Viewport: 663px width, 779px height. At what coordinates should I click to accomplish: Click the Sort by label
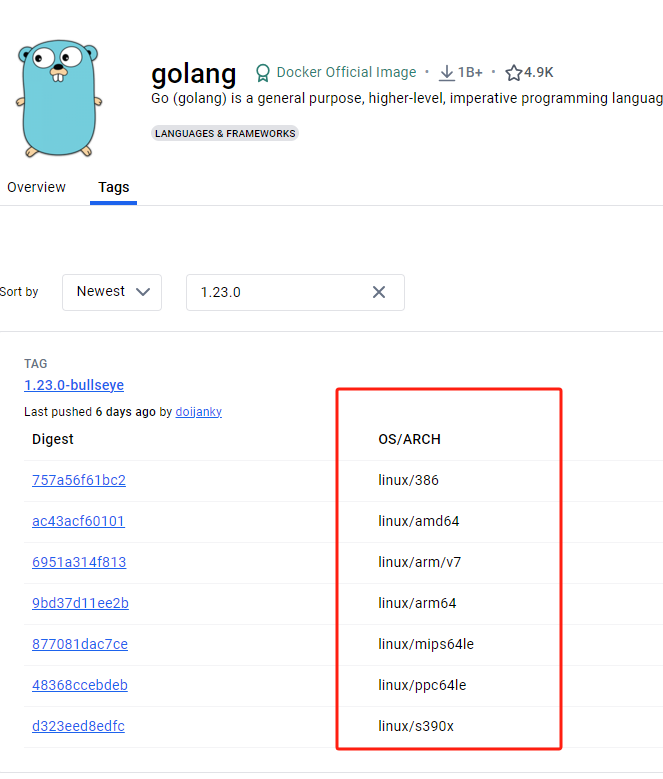[x=19, y=292]
